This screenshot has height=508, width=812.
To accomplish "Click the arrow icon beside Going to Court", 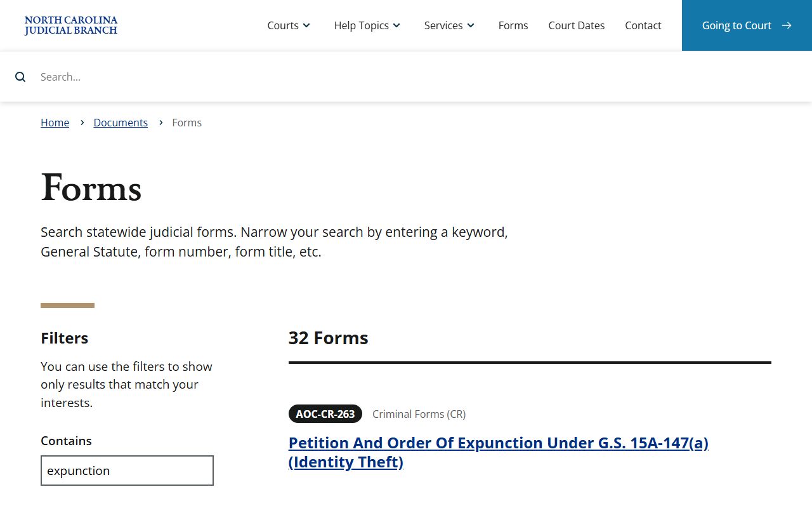I will 787,25.
